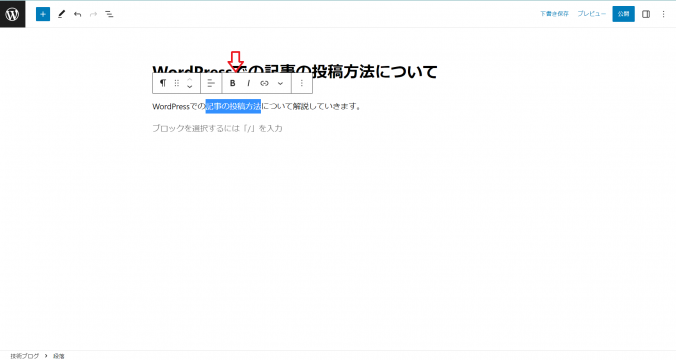
Task: Open the block inserter plus button
Action: point(43,14)
